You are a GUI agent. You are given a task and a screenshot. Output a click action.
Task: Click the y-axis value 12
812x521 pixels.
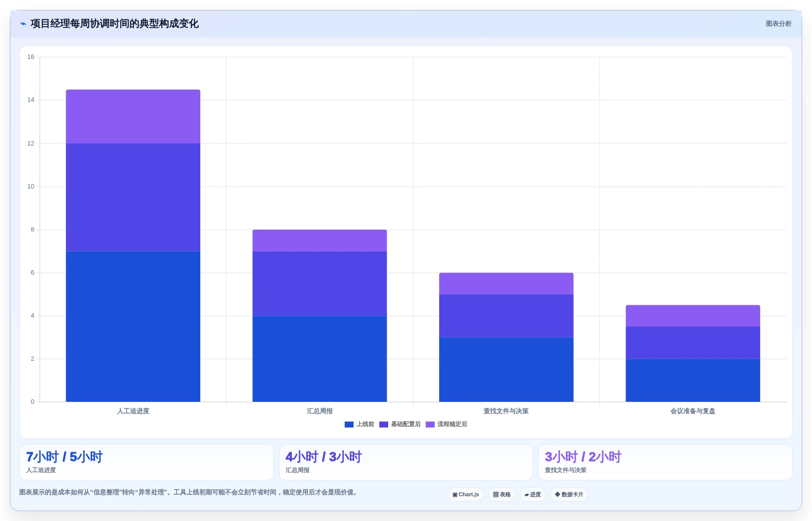coord(31,143)
